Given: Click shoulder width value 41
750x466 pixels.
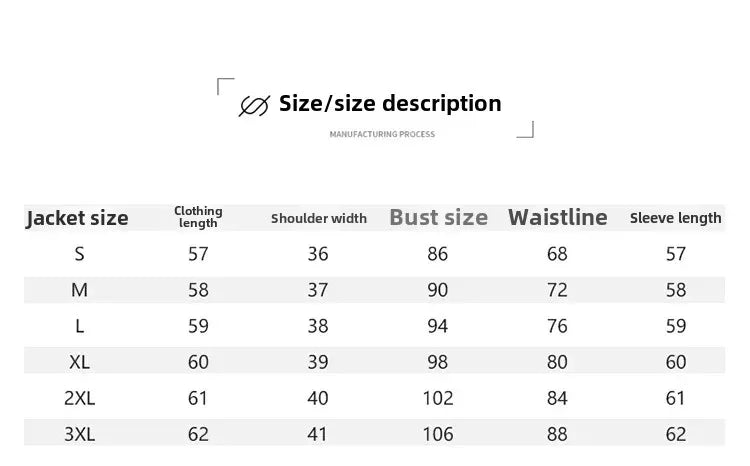Looking at the screenshot, I should click(318, 434).
